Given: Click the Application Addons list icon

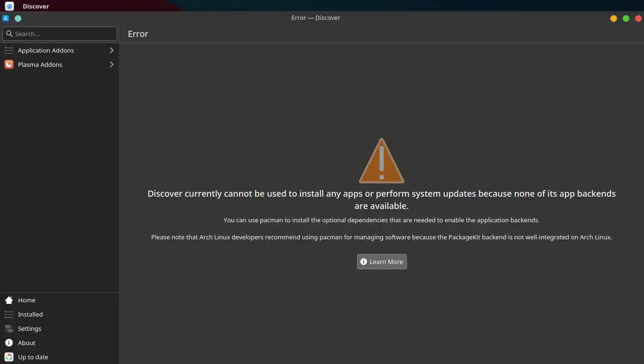Looking at the screenshot, I should coord(9,50).
